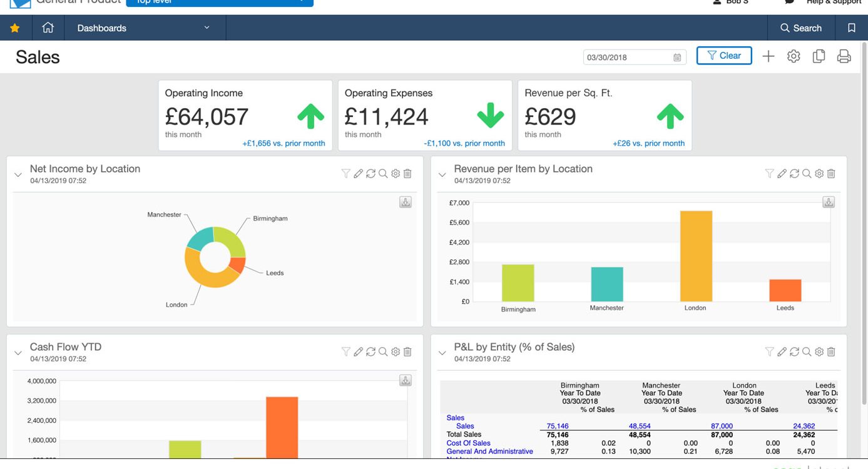
Task: Open the Operating Expenses prior month comparison link
Action: 464,143
